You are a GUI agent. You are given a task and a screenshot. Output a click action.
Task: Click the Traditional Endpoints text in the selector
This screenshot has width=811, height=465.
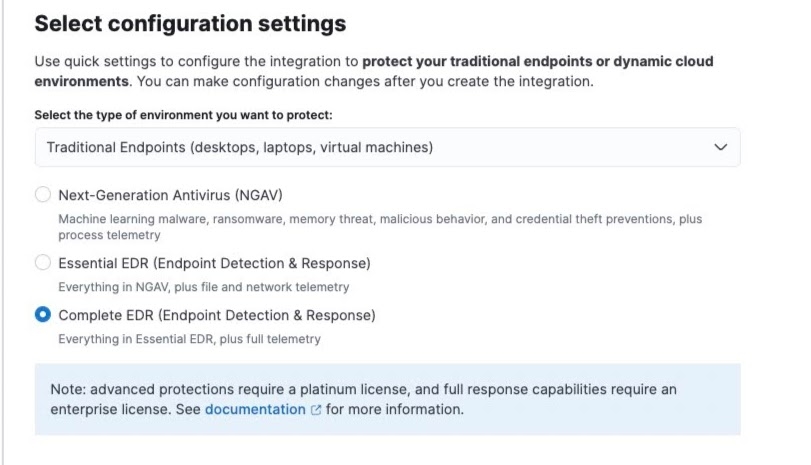pyautogui.click(x=240, y=147)
